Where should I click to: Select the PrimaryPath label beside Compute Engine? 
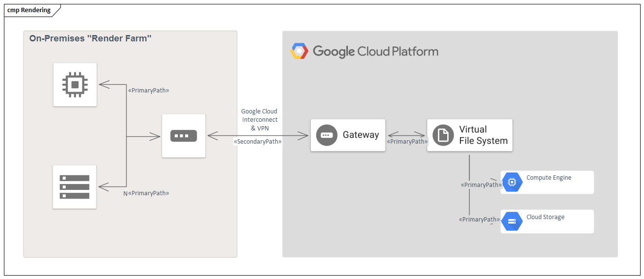tap(481, 185)
